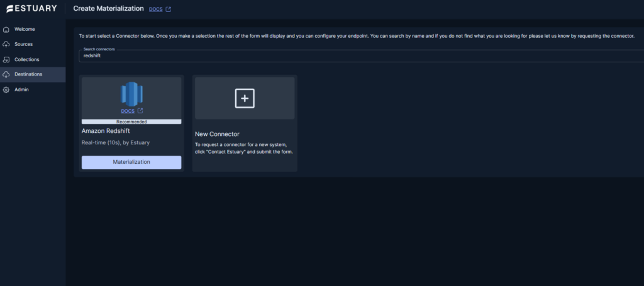Click the Search connectors field containing redshift
The width and height of the screenshot is (644, 286).
(362, 55)
